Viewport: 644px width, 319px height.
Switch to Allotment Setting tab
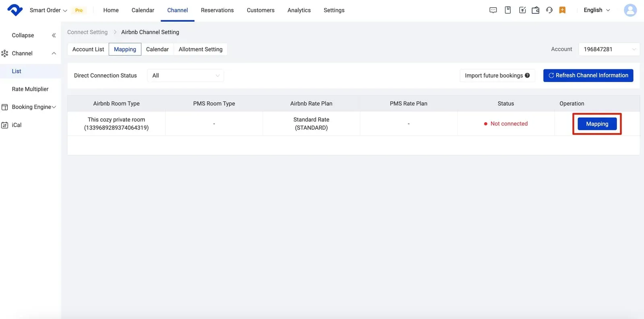200,49
